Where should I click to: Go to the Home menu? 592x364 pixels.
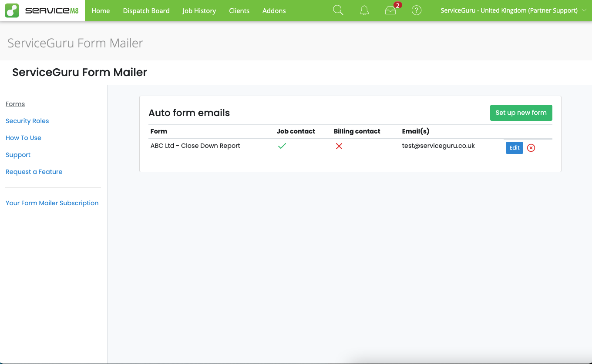[x=101, y=10]
